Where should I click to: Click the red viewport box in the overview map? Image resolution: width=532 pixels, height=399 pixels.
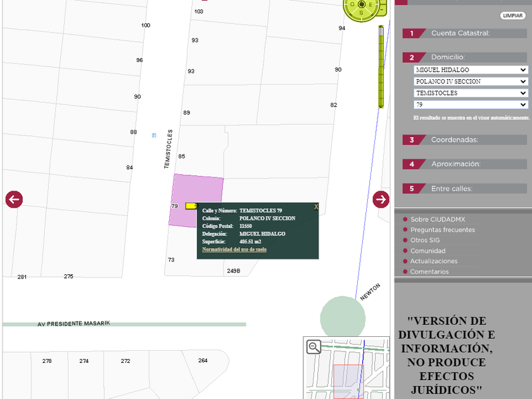(348, 381)
